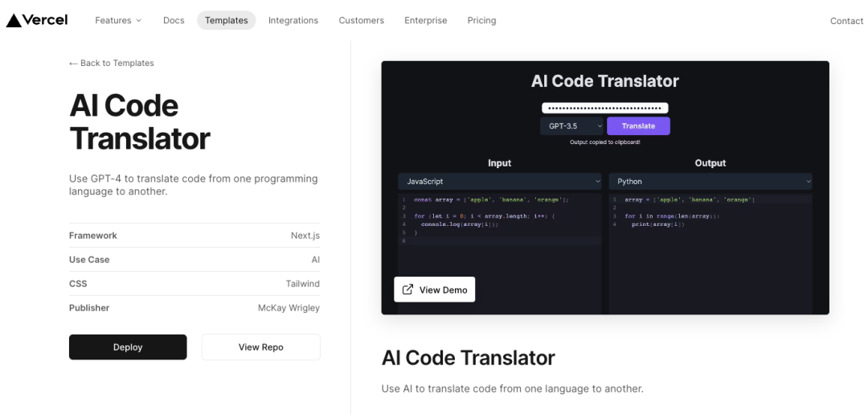Open Pricing from the top navigation
868x415 pixels.
(481, 21)
